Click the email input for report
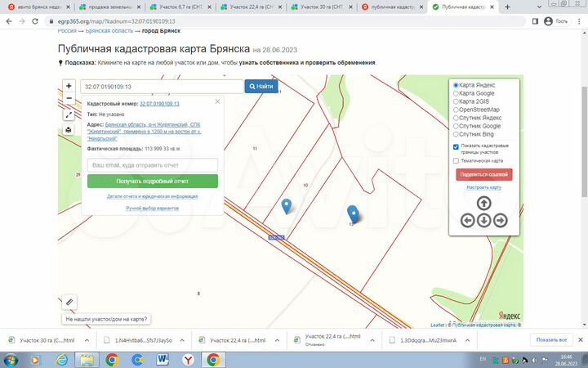This screenshot has width=588, height=368. point(153,165)
